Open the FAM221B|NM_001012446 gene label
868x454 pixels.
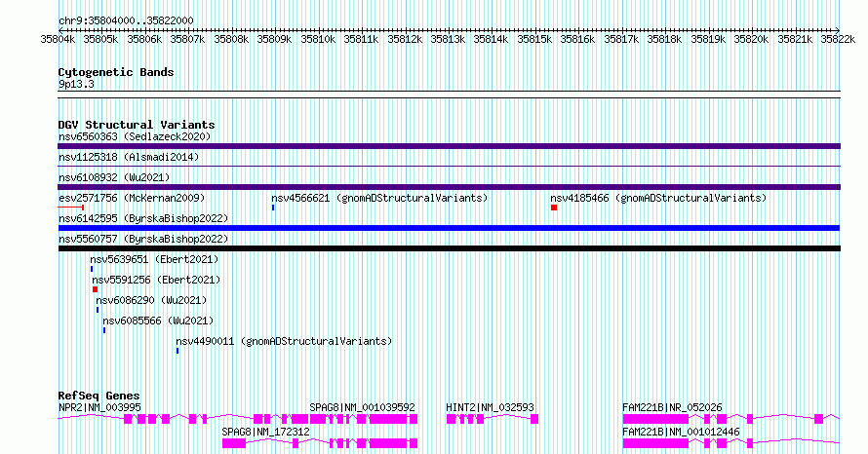(681, 432)
